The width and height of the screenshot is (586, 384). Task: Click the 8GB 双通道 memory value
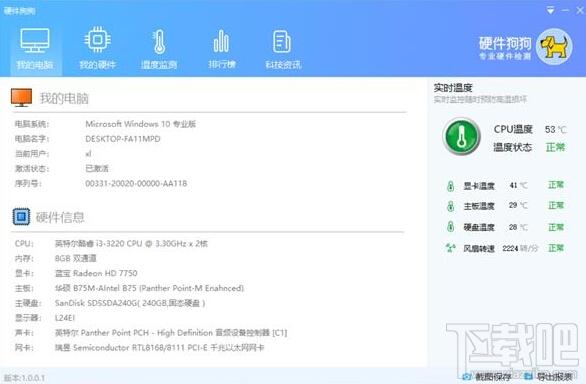coord(75,258)
